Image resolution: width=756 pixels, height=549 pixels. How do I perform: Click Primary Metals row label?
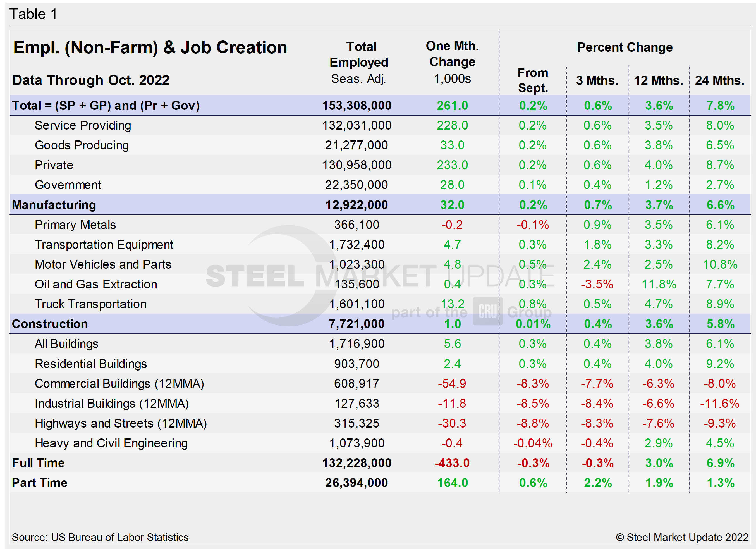[75, 225]
